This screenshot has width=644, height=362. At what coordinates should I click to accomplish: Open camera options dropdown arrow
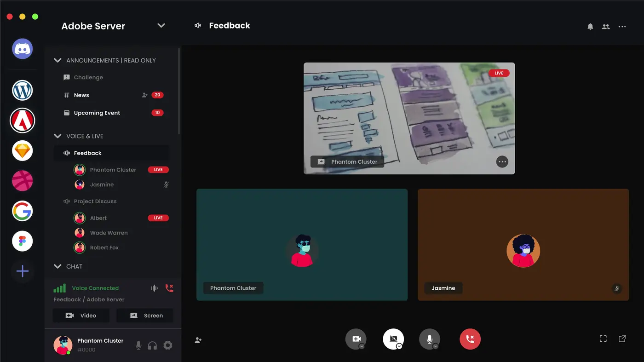(362, 346)
